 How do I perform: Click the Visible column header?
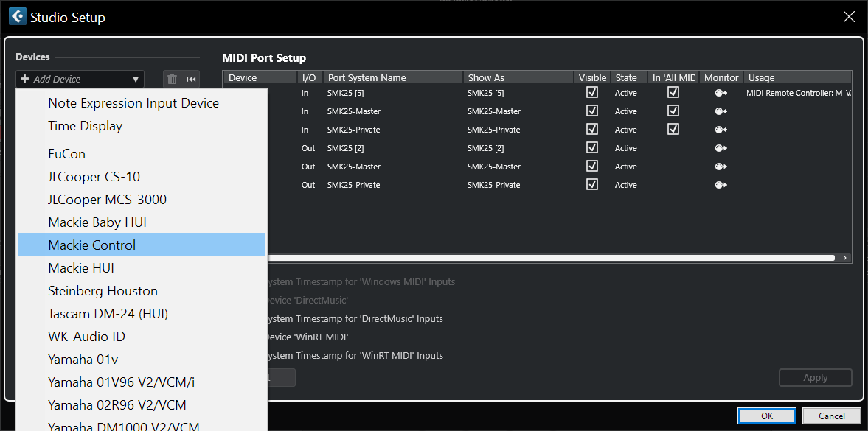tap(592, 78)
